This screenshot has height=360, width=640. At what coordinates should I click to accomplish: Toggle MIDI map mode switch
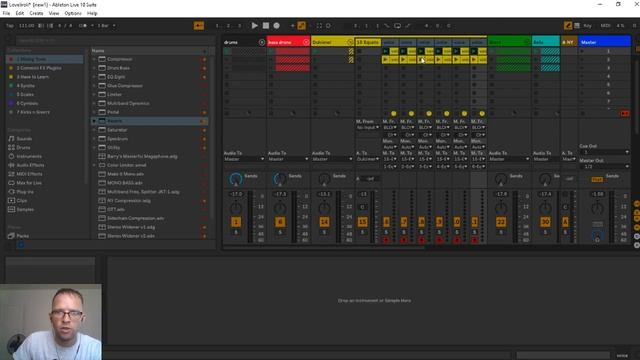point(605,26)
